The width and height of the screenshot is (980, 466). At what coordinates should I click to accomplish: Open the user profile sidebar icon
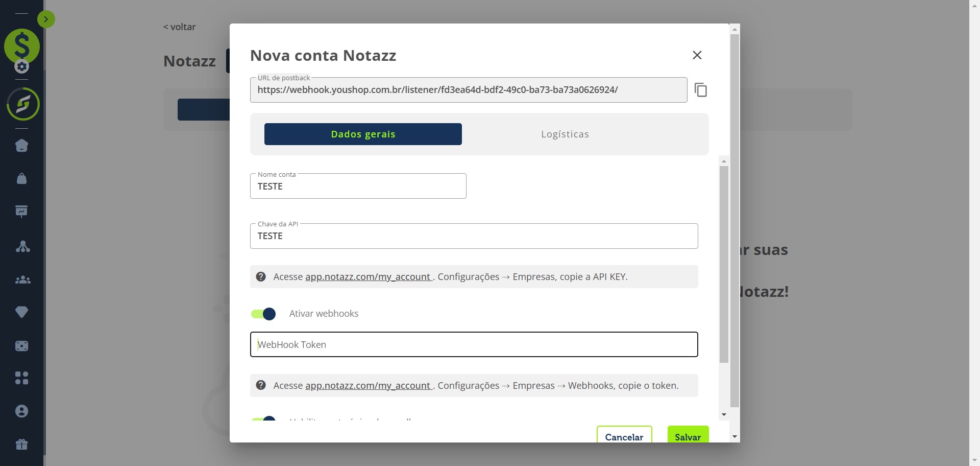point(21,411)
